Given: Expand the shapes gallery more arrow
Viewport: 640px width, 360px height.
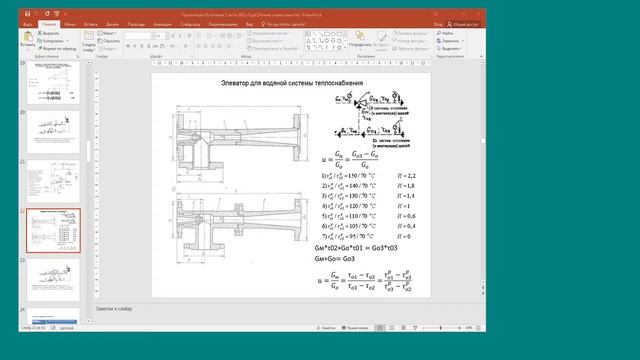Looking at the screenshot, I should [345, 48].
